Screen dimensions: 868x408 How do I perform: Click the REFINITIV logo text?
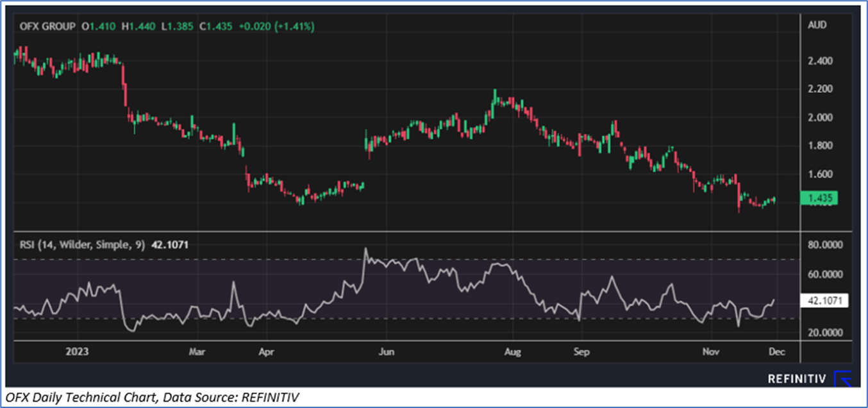pos(797,379)
